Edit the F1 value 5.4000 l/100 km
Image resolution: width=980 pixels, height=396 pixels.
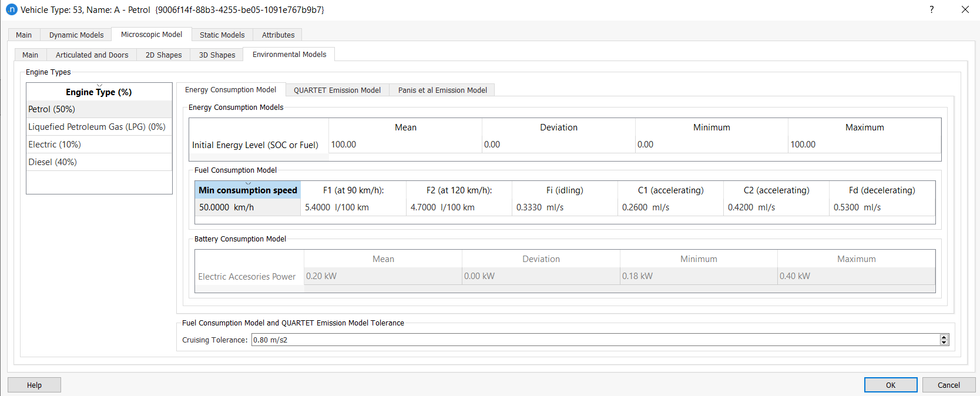pos(354,207)
